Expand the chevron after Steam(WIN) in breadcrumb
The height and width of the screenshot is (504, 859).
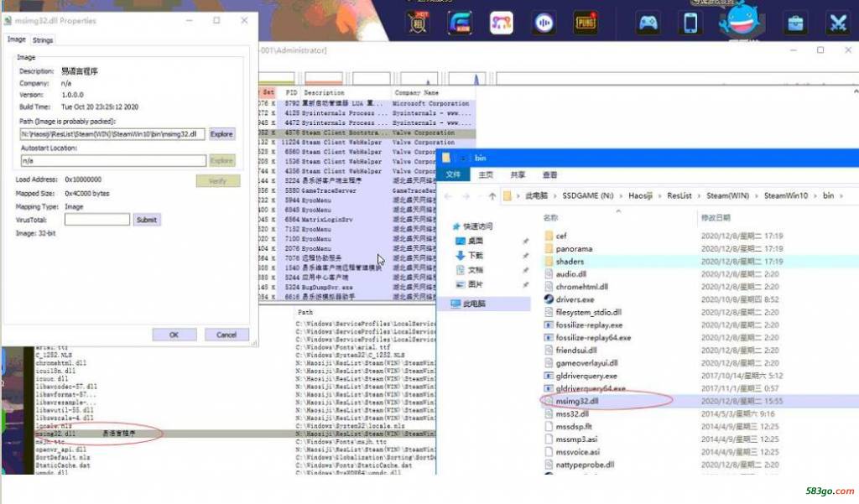pyautogui.click(x=757, y=195)
